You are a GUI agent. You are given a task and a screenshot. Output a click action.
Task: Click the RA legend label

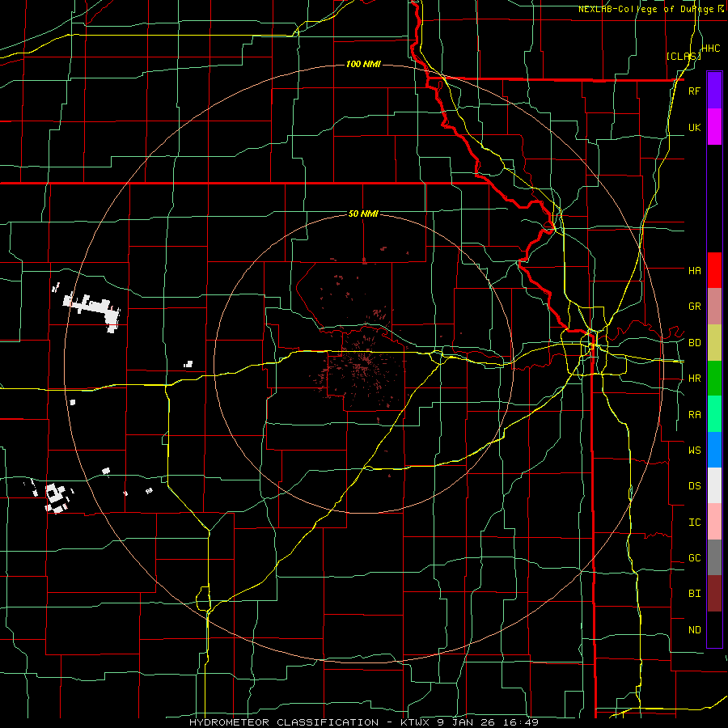694,415
